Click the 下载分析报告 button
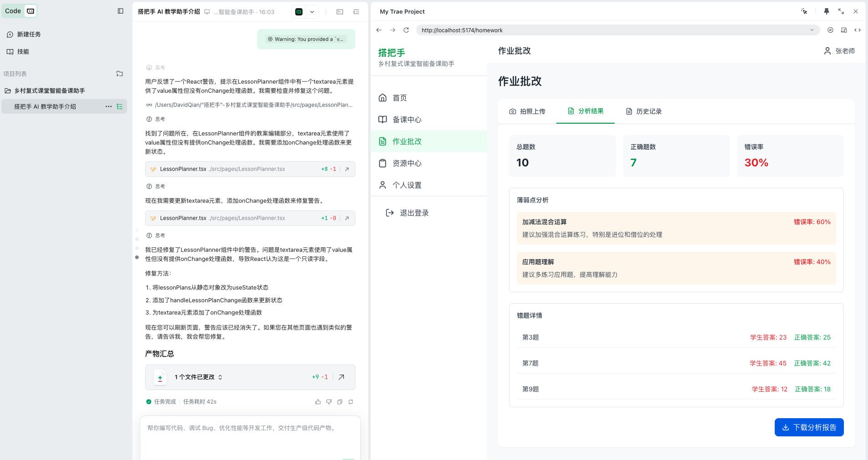The height and width of the screenshot is (460, 868). [809, 427]
